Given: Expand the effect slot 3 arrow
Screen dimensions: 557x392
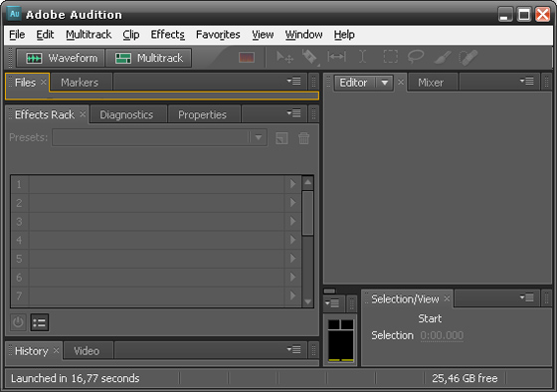Looking at the screenshot, I should pyautogui.click(x=292, y=221).
